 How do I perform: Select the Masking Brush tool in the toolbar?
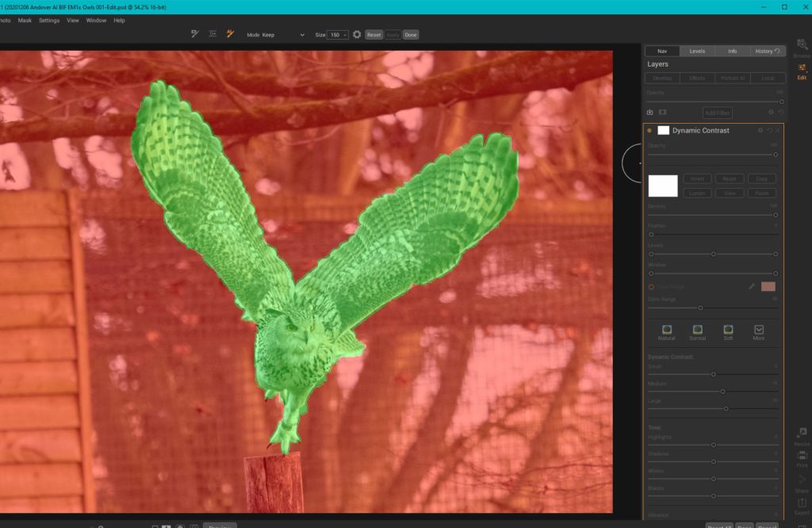(194, 33)
